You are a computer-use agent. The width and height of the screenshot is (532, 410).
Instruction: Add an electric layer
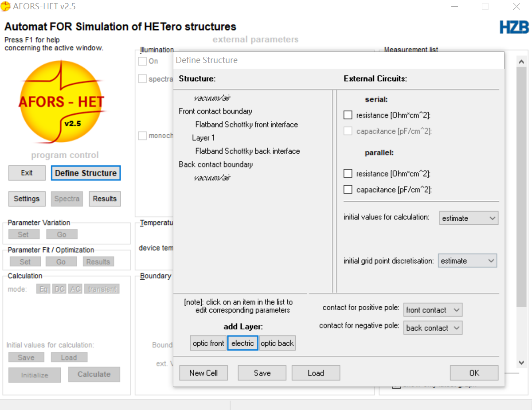tap(243, 343)
